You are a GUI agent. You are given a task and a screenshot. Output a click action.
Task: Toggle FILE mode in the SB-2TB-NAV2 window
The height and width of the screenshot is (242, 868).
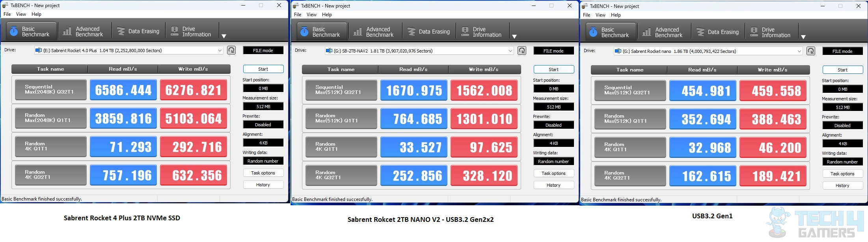click(554, 51)
